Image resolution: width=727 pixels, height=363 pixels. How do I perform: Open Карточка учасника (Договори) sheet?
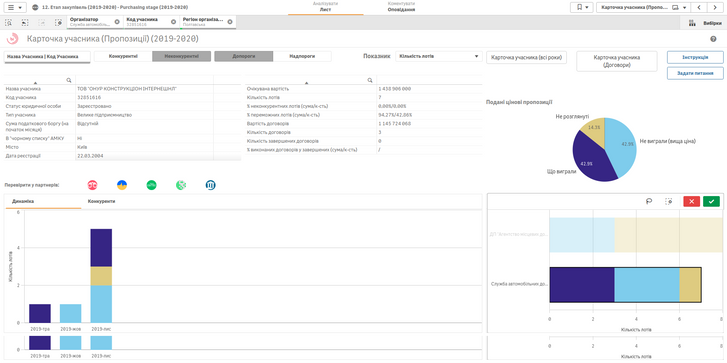[617, 61]
